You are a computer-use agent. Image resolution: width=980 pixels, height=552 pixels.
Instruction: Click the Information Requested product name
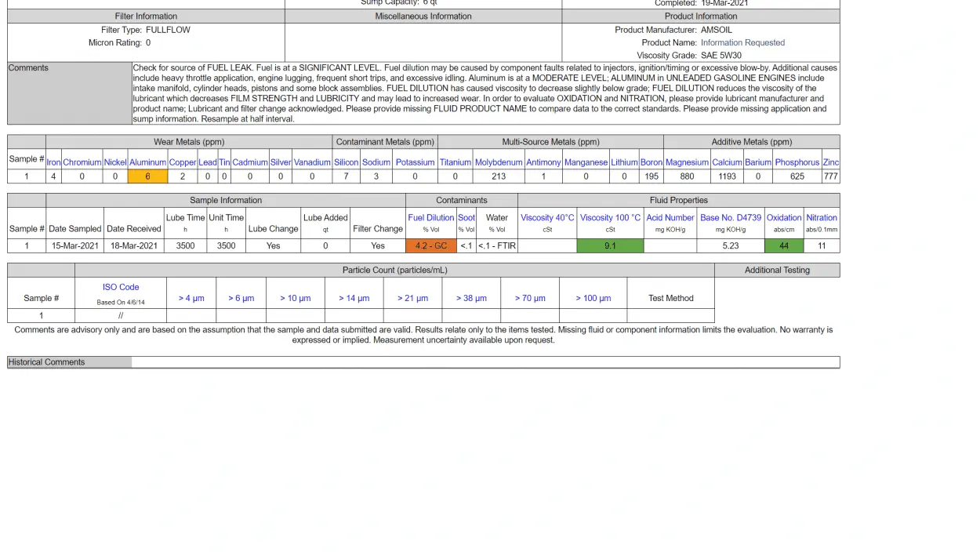pyautogui.click(x=742, y=43)
